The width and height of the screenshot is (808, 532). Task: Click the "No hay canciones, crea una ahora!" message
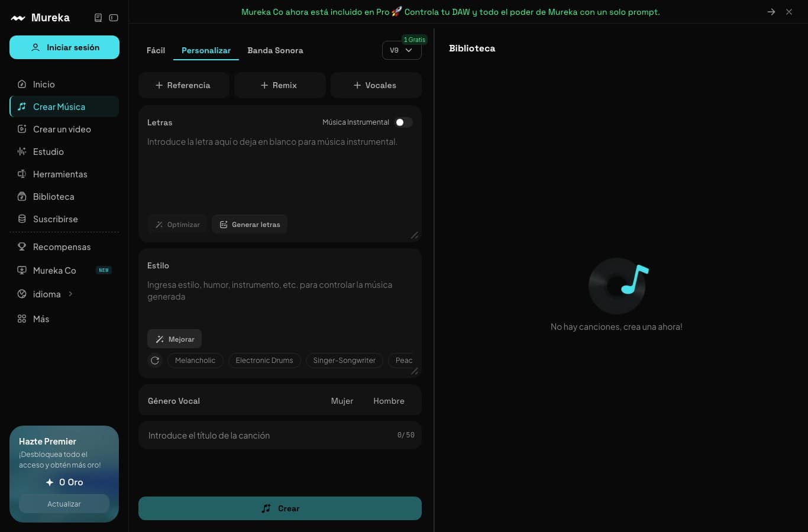click(616, 327)
